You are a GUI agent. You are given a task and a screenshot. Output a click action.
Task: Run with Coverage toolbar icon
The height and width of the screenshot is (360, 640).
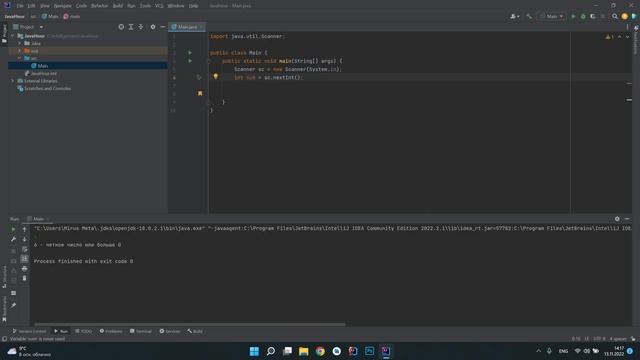click(x=593, y=16)
